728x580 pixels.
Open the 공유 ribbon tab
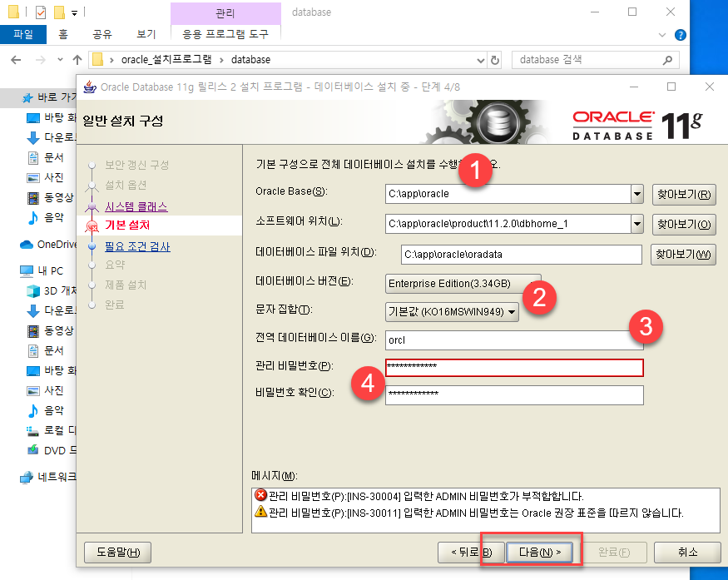(x=102, y=34)
